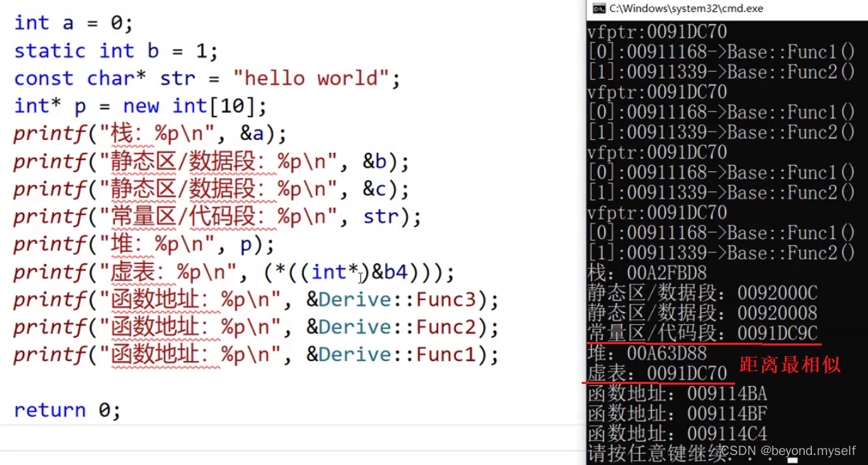Click the 'return 0;' statement
The width and height of the screenshot is (868, 465).
(x=67, y=410)
